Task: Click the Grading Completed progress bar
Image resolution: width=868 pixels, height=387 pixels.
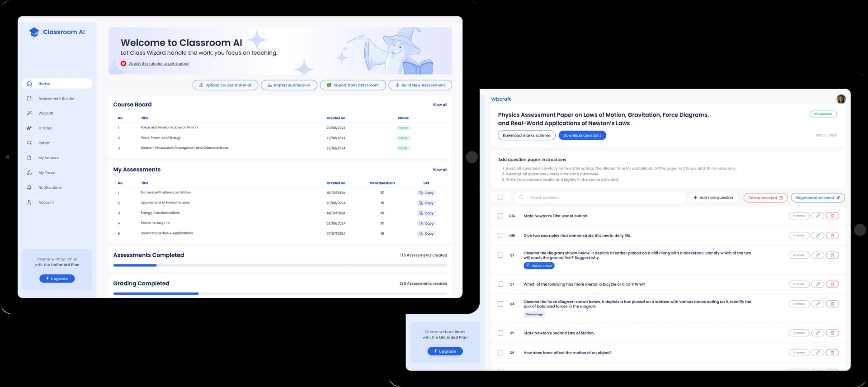Action: 280,294
